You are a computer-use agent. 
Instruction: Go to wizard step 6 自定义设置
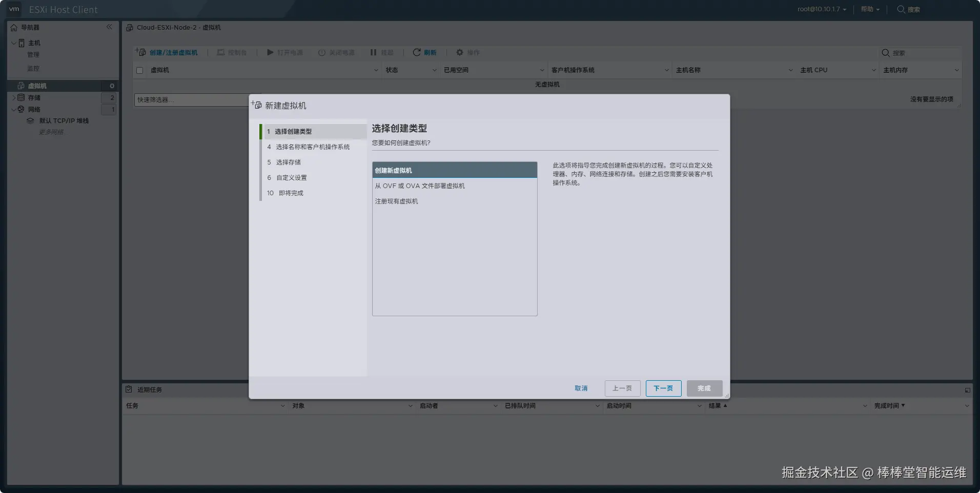click(314, 178)
